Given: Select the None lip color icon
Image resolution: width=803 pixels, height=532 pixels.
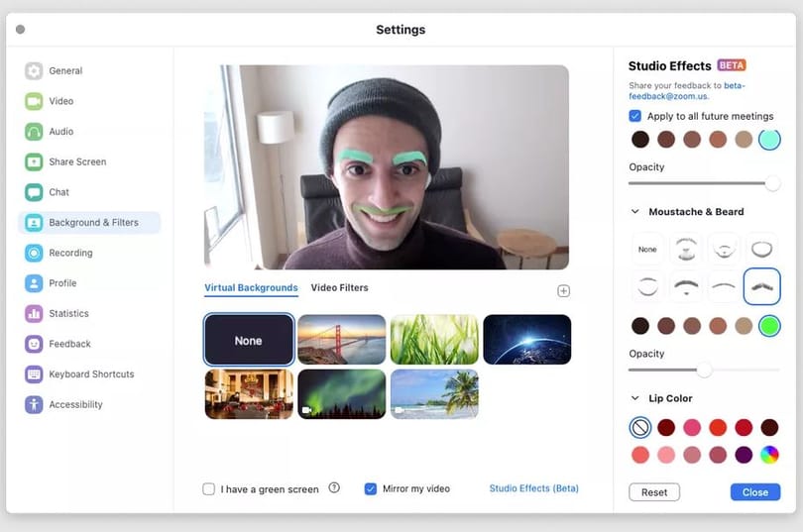Looking at the screenshot, I should [640, 428].
